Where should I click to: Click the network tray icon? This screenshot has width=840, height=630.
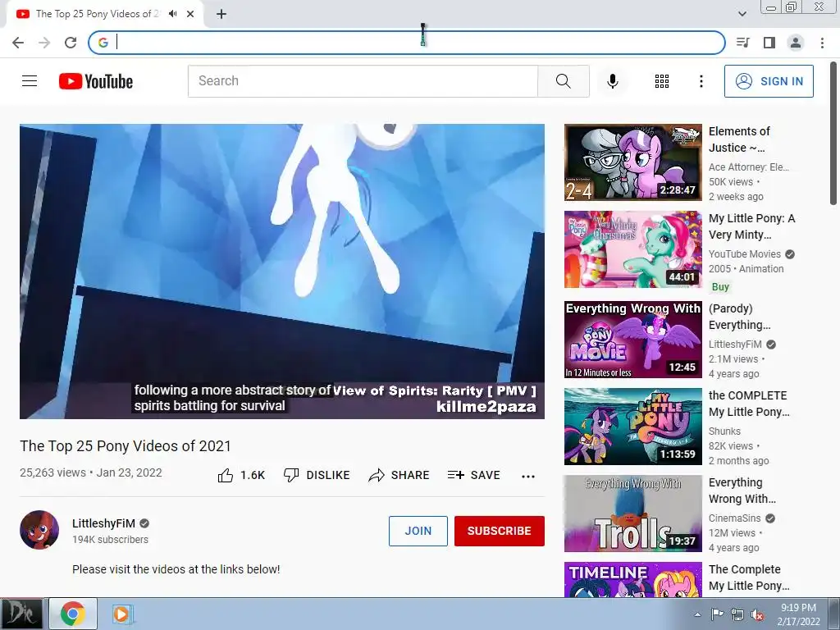coord(737,614)
